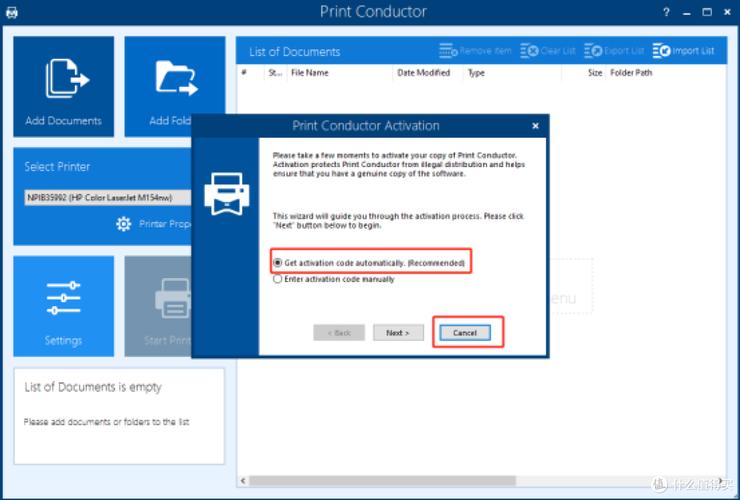Click the Add Documents tile
The image size is (740, 500).
(x=63, y=86)
